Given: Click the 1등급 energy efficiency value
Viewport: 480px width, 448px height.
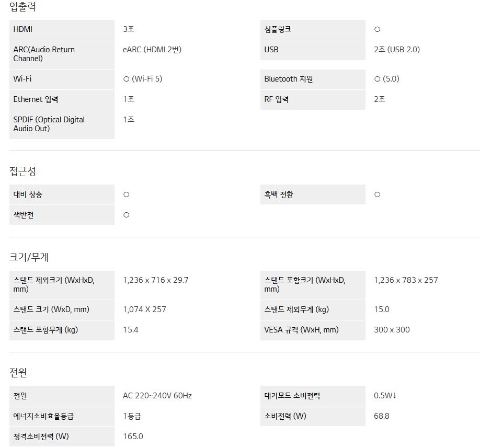Looking at the screenshot, I should pos(132,416).
